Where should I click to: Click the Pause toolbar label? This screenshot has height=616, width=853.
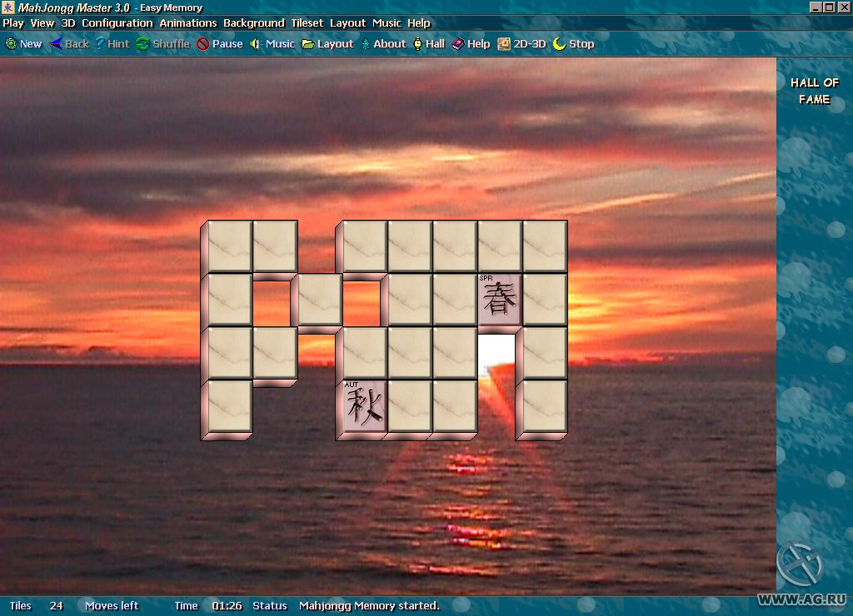pyautogui.click(x=227, y=44)
